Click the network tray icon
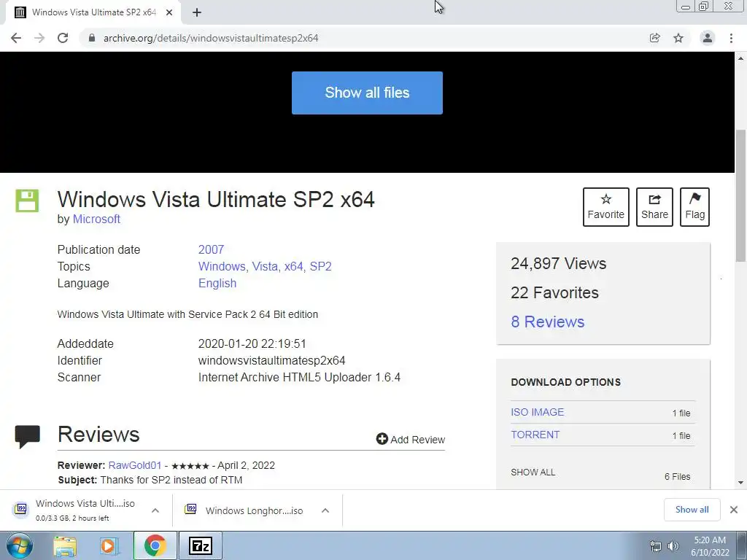 [656, 546]
